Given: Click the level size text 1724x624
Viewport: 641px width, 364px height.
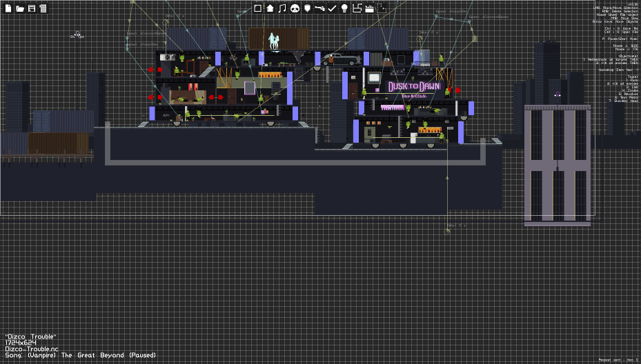Looking at the screenshot, I should click(21, 343).
